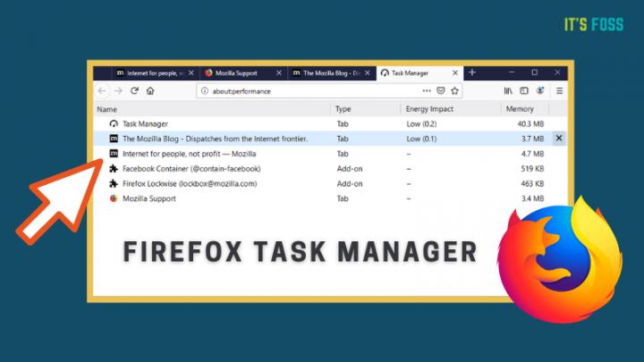Open the Library icon in toolbar
This screenshot has width=644, height=362.
[508, 90]
